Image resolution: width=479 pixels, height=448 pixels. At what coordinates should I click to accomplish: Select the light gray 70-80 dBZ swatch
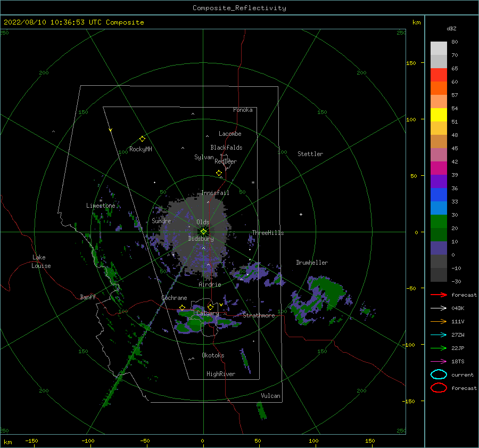(x=439, y=48)
